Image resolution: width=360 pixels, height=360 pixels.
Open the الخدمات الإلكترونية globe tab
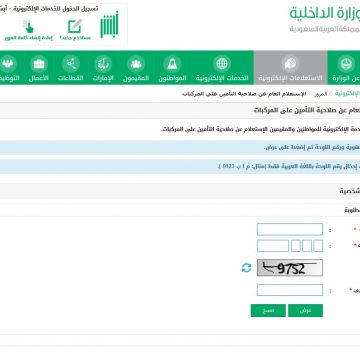222,68
